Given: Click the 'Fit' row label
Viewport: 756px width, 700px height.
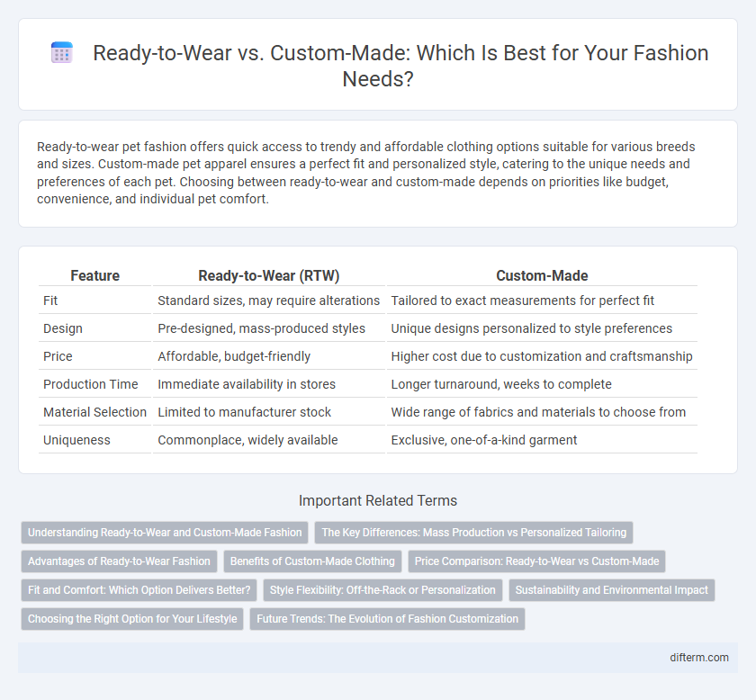Looking at the screenshot, I should [50, 301].
